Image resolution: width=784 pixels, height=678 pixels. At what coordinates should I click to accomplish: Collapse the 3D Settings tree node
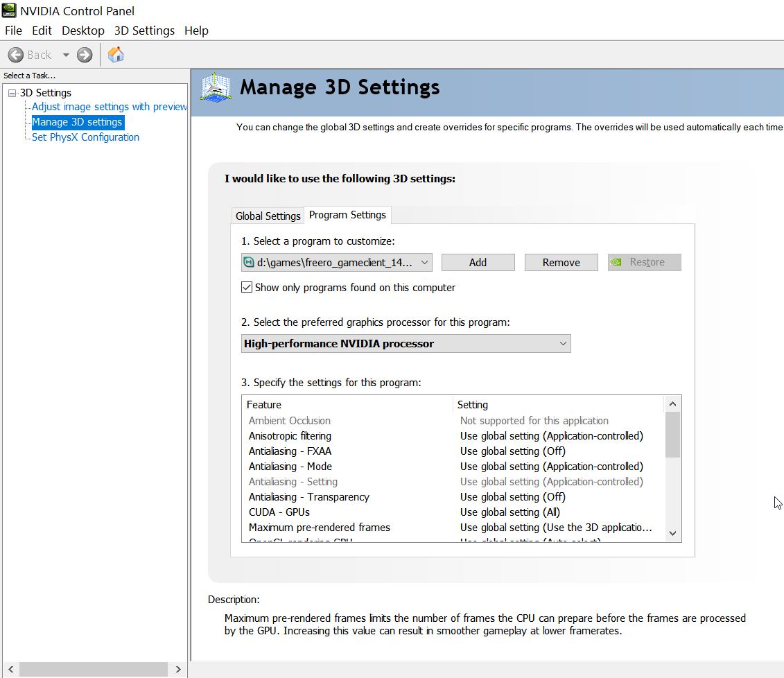click(x=12, y=93)
